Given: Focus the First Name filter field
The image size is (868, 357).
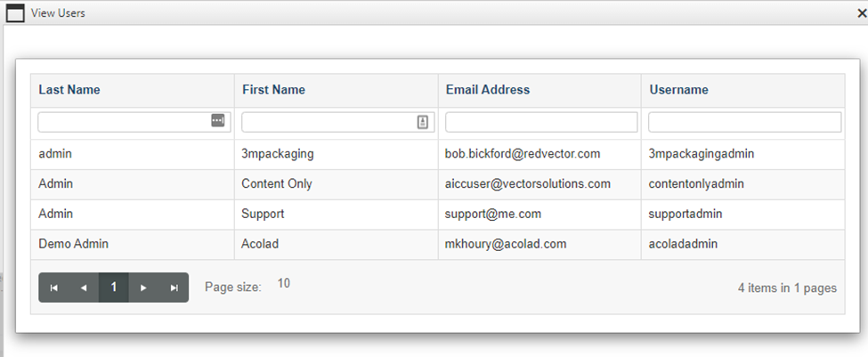Looking at the screenshot, I should click(328, 122).
